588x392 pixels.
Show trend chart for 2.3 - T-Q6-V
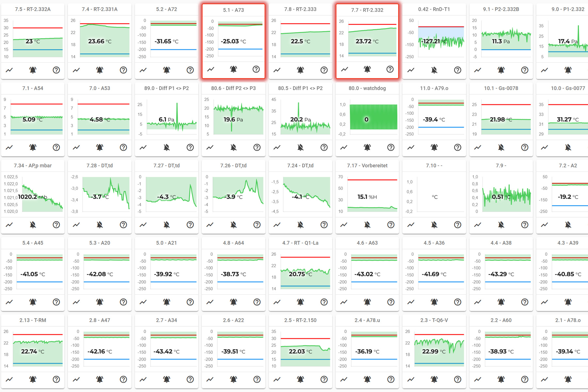tap(411, 379)
